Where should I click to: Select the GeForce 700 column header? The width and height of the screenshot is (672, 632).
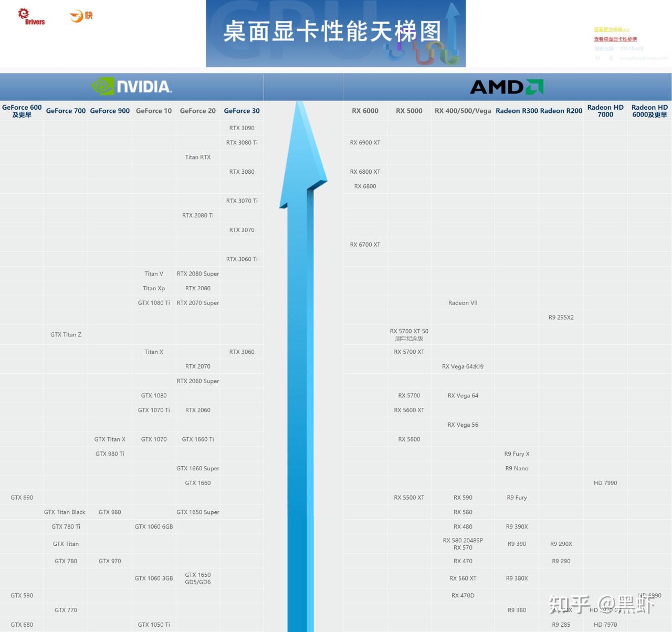click(x=66, y=111)
